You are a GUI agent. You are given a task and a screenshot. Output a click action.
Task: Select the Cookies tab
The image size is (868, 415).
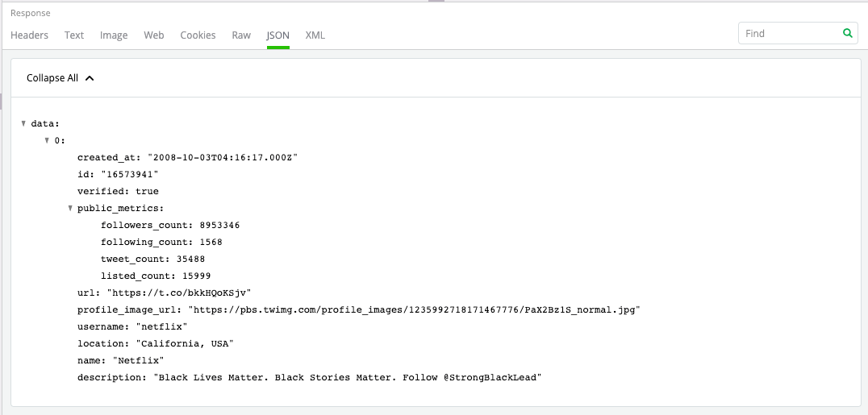pos(198,35)
